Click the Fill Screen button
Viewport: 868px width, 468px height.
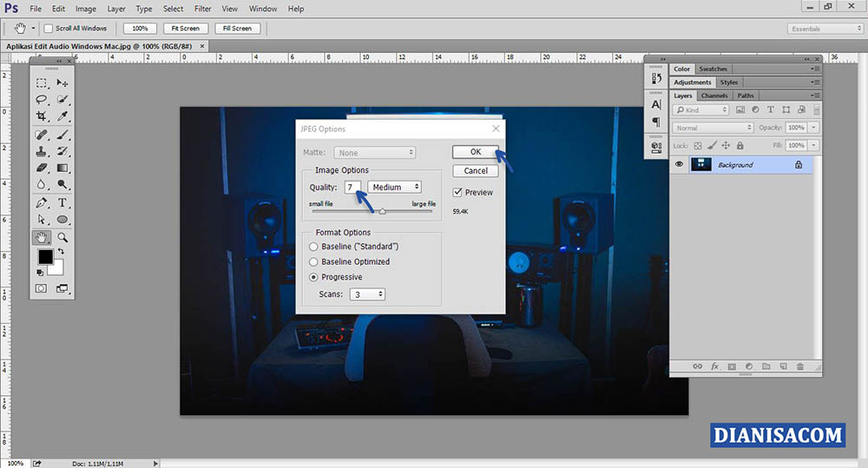pyautogui.click(x=238, y=29)
